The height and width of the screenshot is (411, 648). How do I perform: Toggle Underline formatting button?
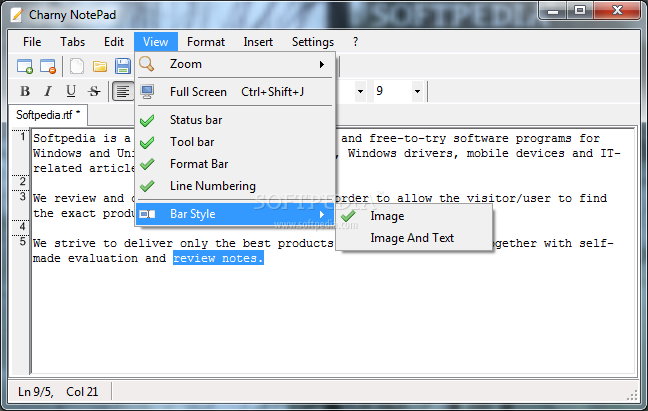[x=71, y=91]
